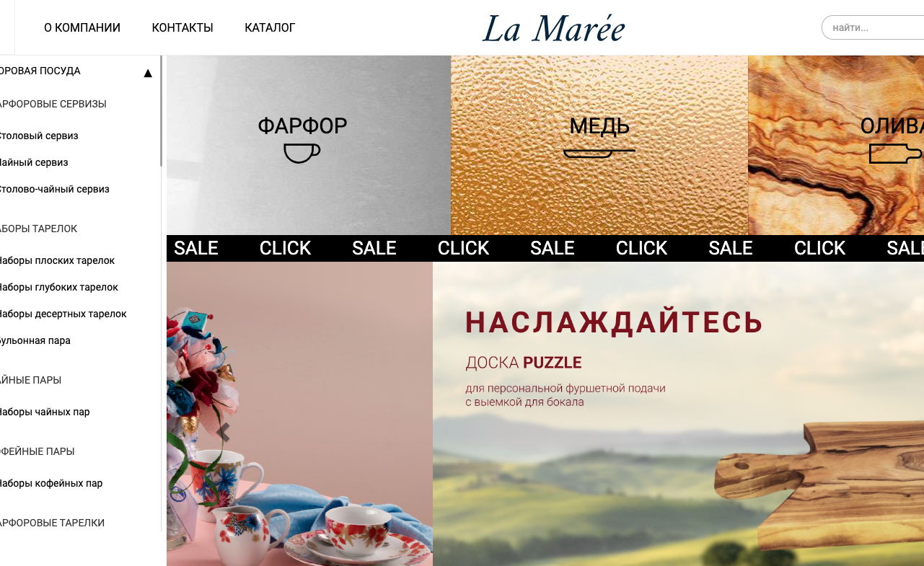
Task: Select Чайный сервиз in sidebar
Action: point(32,162)
